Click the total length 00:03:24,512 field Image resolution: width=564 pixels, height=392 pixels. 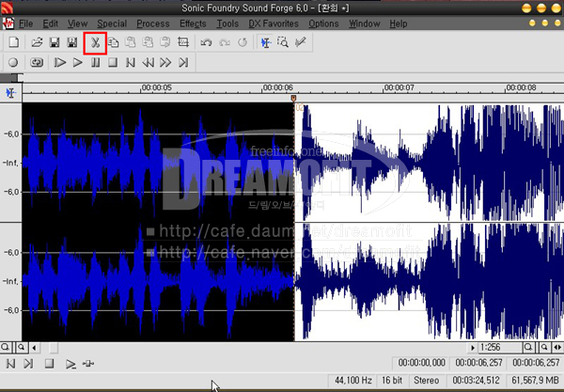pos(477,380)
